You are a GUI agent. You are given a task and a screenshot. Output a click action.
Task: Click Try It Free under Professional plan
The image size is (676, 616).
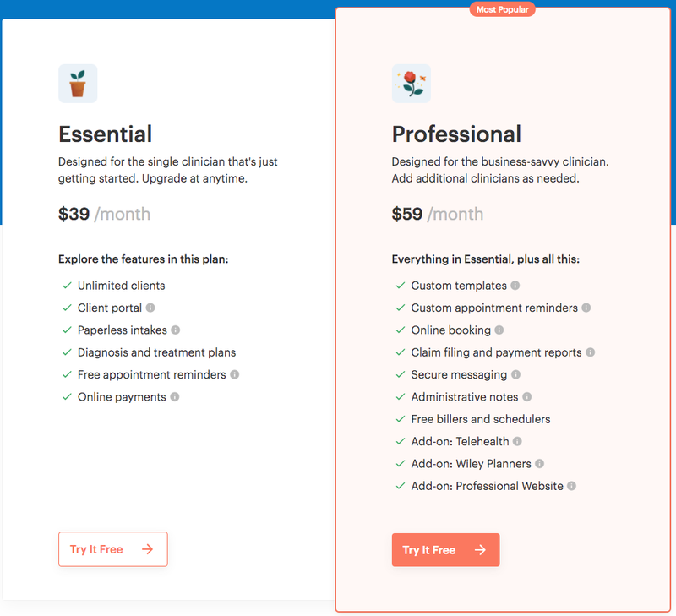pos(446,550)
